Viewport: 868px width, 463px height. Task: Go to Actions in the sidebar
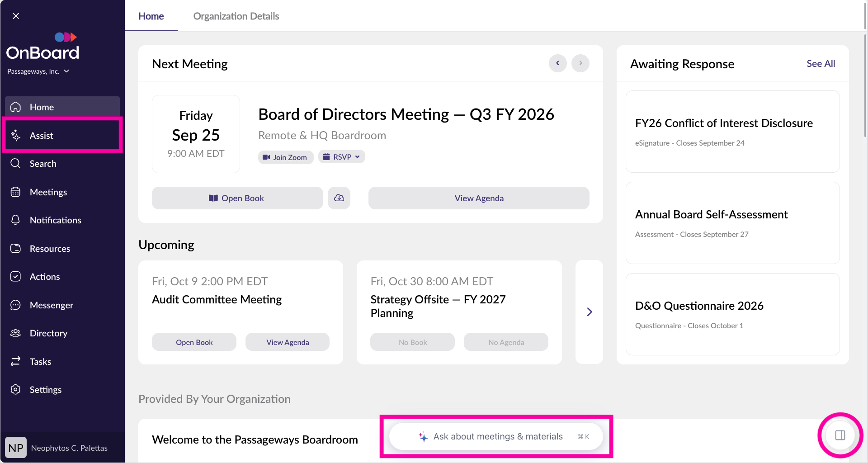[x=62, y=277]
